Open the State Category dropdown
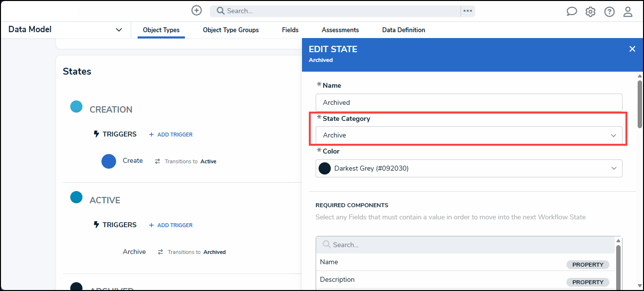644x291 pixels. pos(468,135)
